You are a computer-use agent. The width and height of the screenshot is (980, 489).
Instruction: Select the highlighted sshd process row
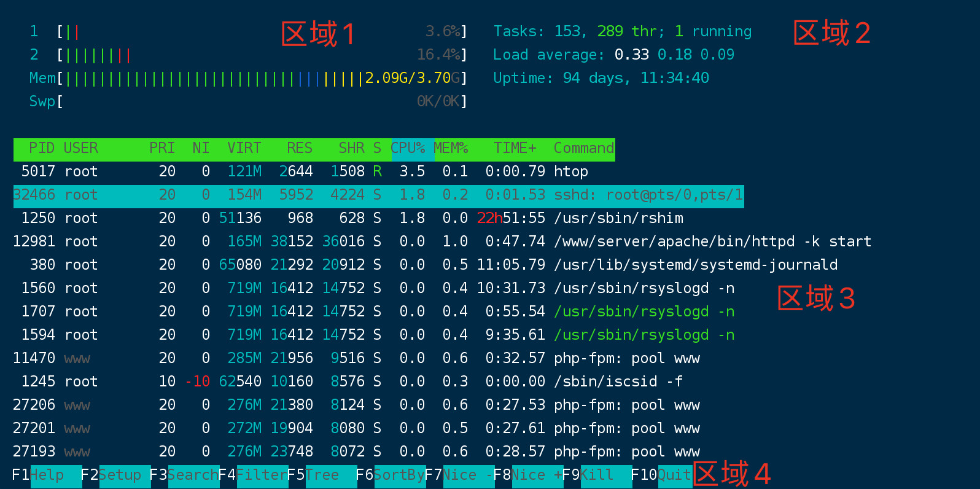[x=378, y=195]
